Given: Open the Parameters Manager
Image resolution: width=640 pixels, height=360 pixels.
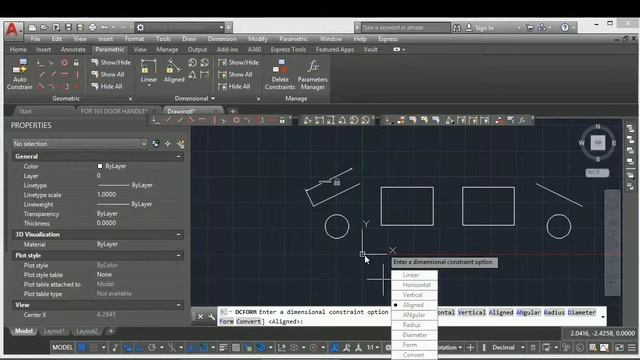Looking at the screenshot, I should (313, 74).
